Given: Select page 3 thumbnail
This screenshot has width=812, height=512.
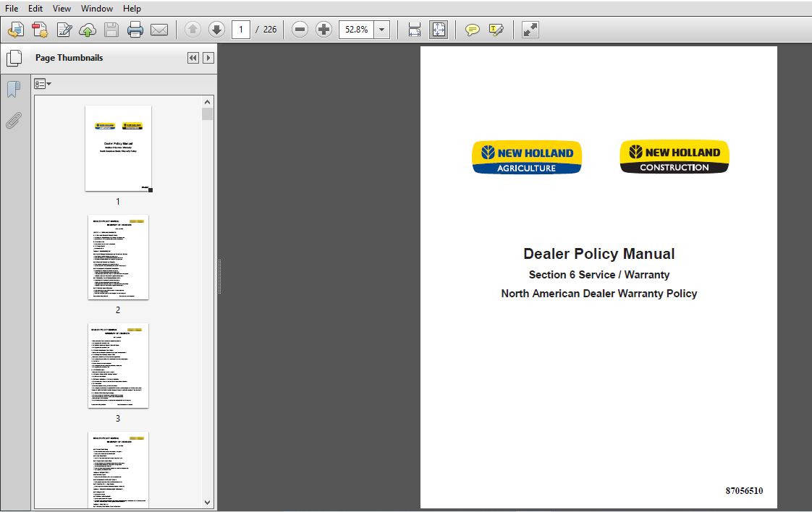Looking at the screenshot, I should pos(118,366).
